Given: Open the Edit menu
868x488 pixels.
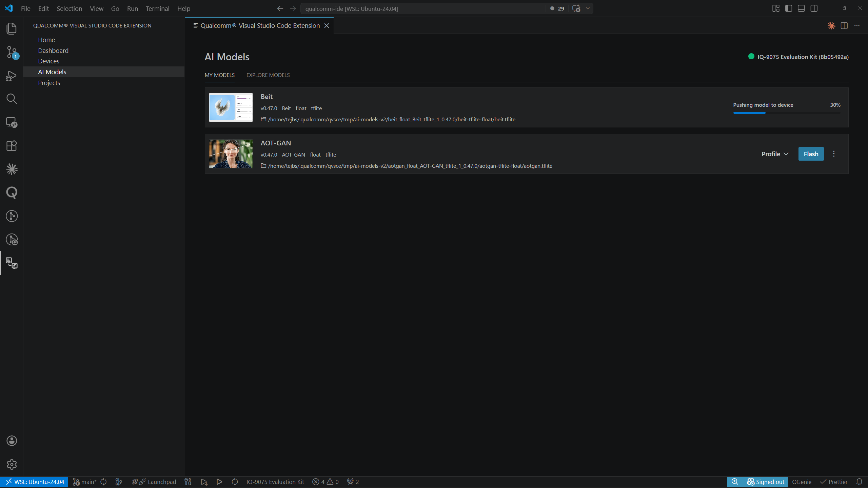Looking at the screenshot, I should pyautogui.click(x=43, y=8).
